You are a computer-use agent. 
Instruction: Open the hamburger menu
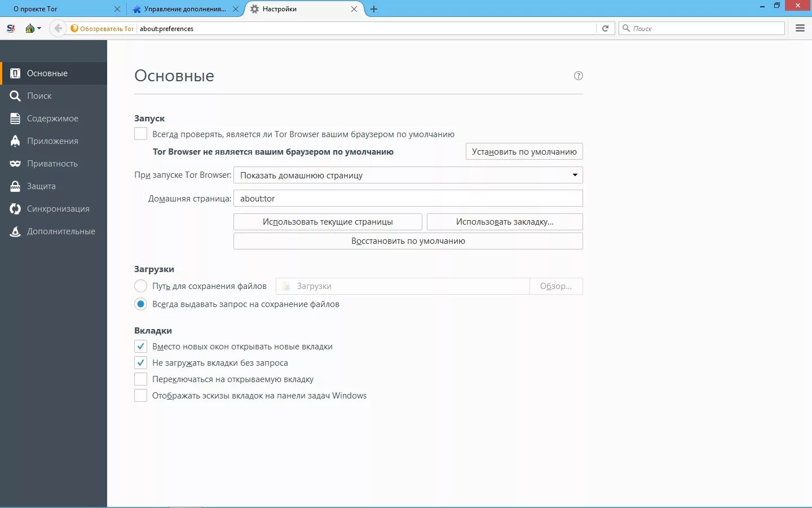point(800,28)
